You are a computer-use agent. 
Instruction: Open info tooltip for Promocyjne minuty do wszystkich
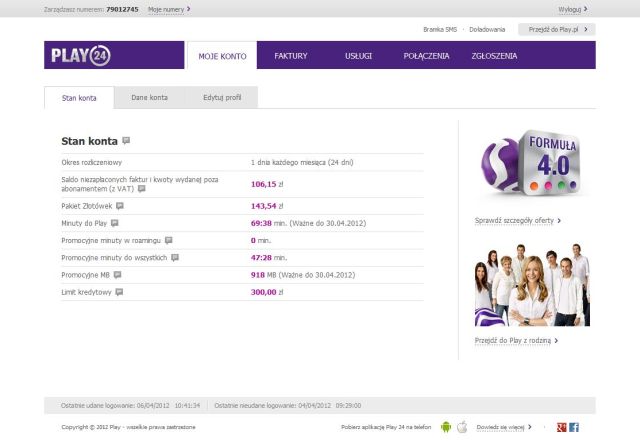[x=175, y=258]
